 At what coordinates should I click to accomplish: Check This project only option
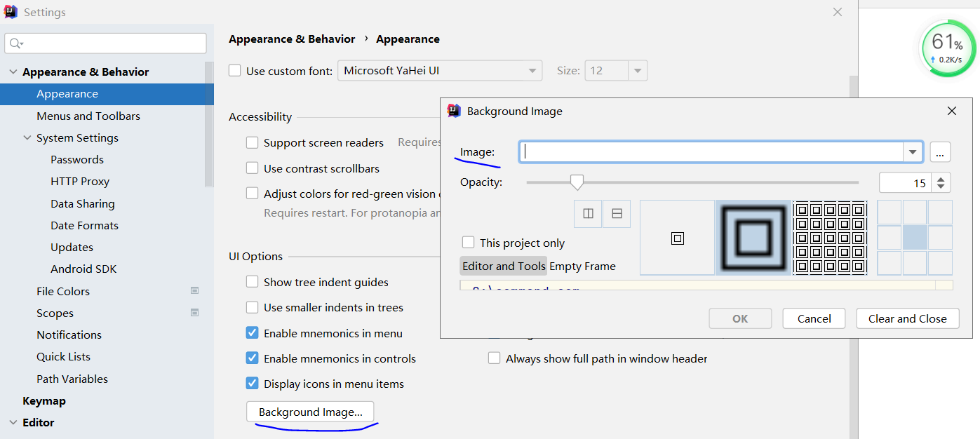point(469,243)
